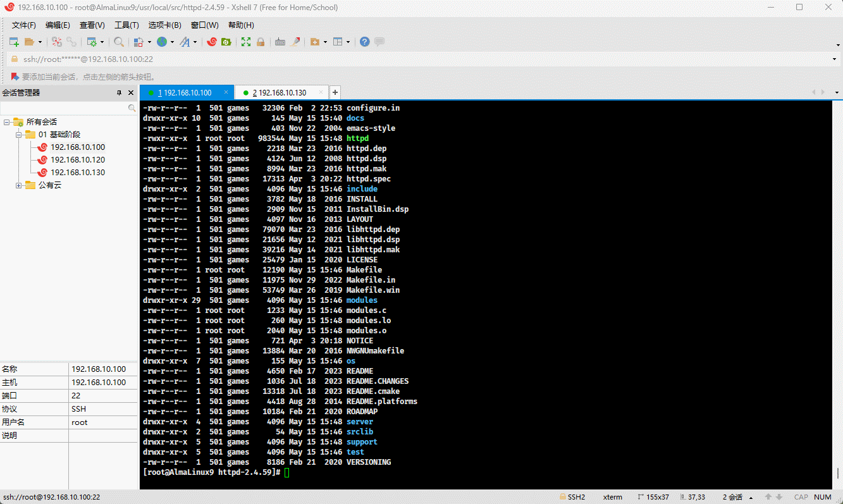
Task: Expand the 公有云 folder
Action: point(19,185)
